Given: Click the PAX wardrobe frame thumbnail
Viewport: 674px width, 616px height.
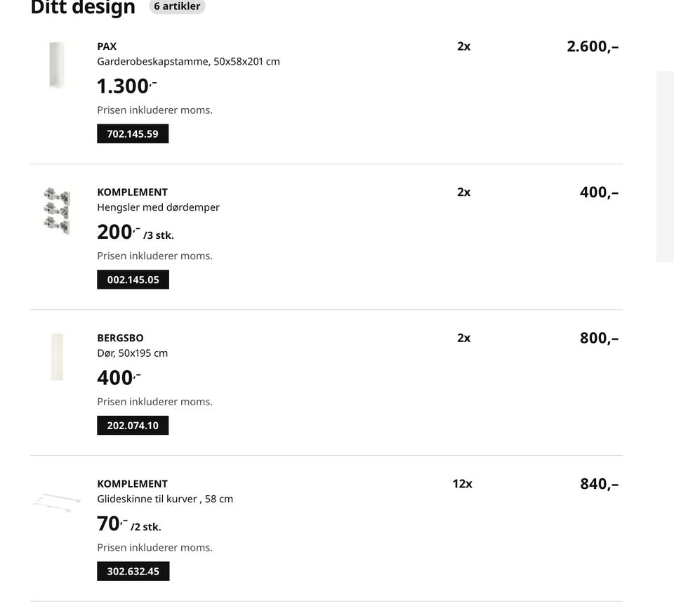Looking at the screenshot, I should pyautogui.click(x=57, y=65).
